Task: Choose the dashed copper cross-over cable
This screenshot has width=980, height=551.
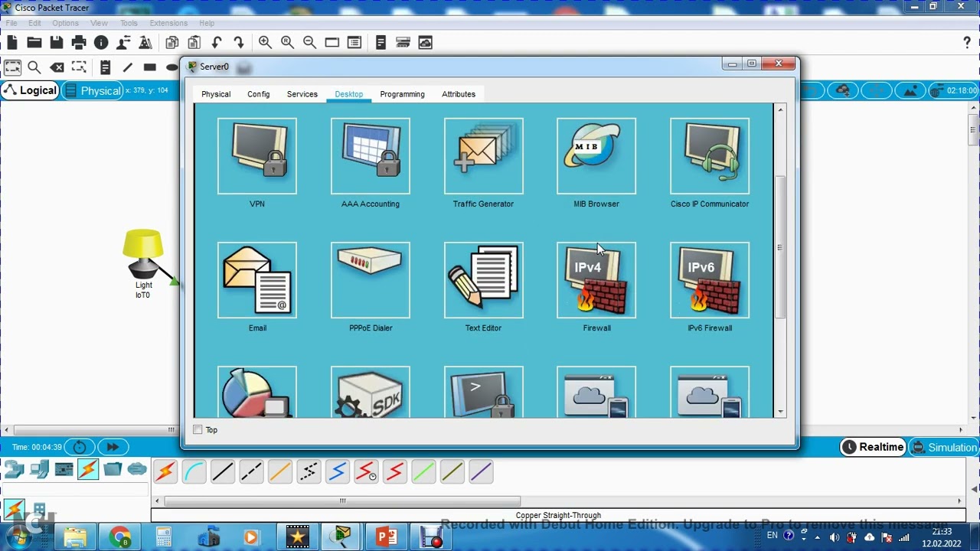Action: click(x=251, y=471)
